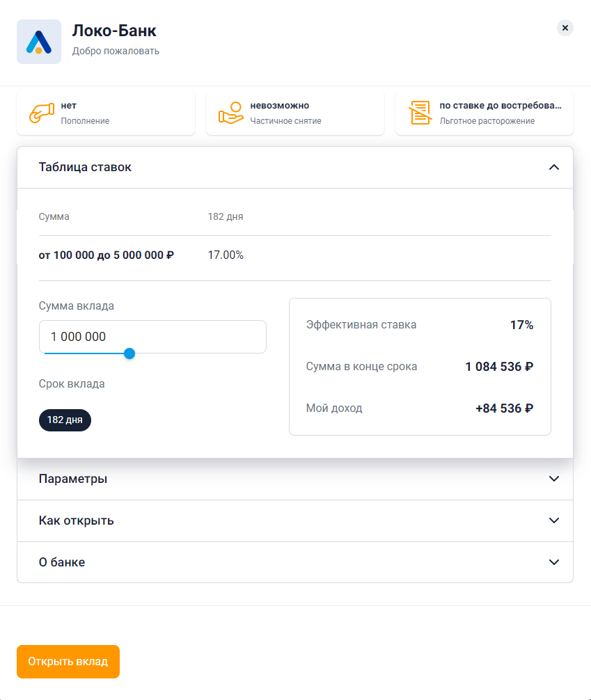Click the preferential termination document icon
This screenshot has height=700, width=591.
[x=420, y=113]
